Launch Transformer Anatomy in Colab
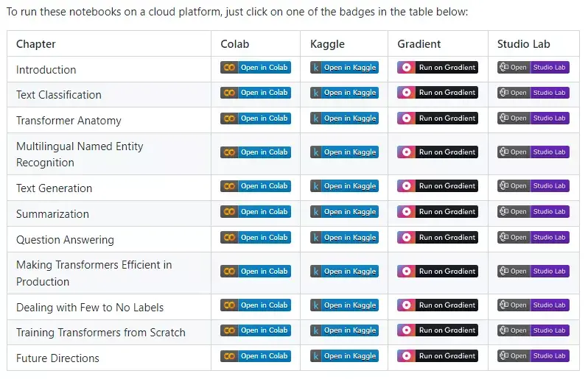Screen dimensions: 588x379 click(256, 118)
